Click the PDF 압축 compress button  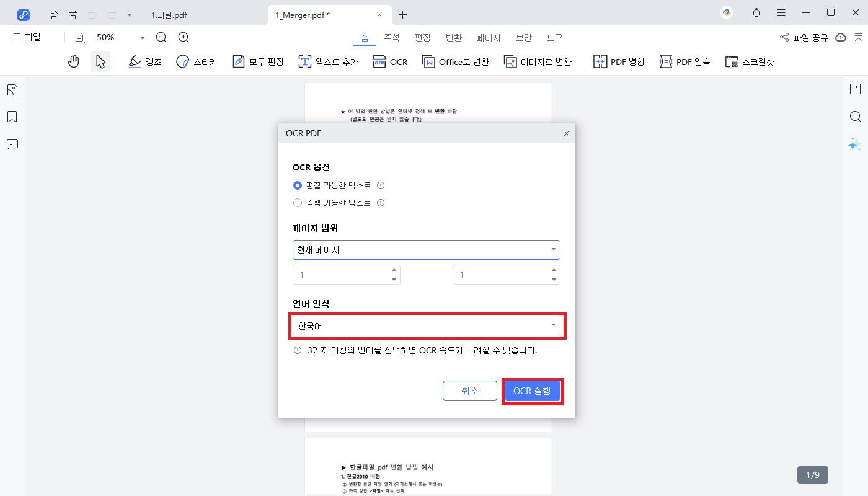pyautogui.click(x=685, y=62)
